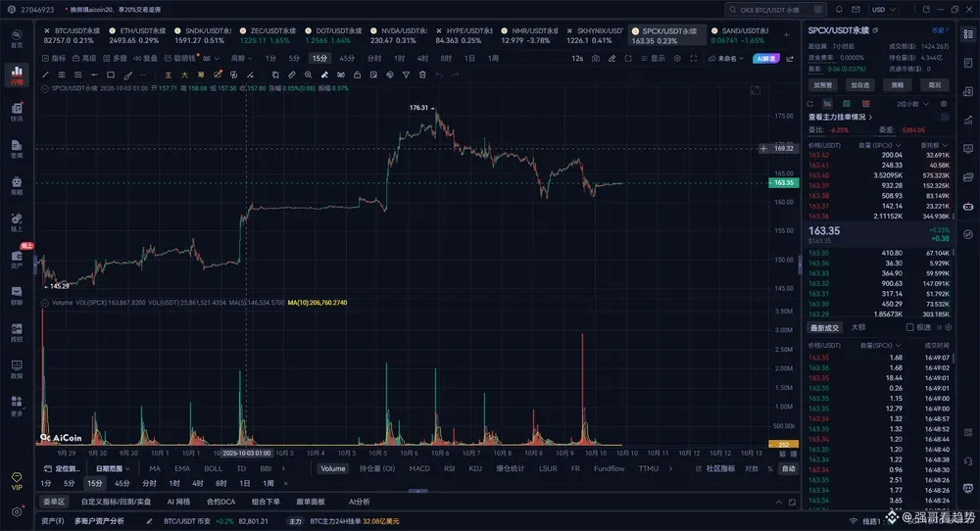
Task: Open the VIP diamond icon in sidebar
Action: click(x=17, y=480)
